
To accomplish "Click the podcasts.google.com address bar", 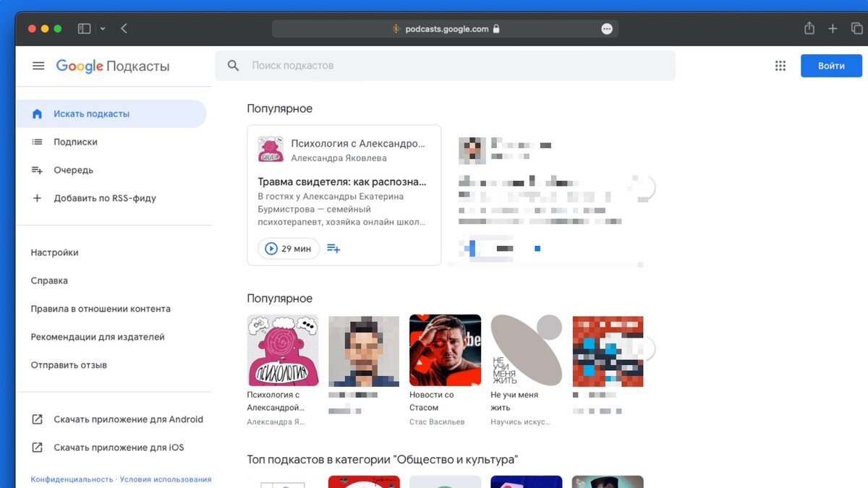I will (x=445, y=29).
